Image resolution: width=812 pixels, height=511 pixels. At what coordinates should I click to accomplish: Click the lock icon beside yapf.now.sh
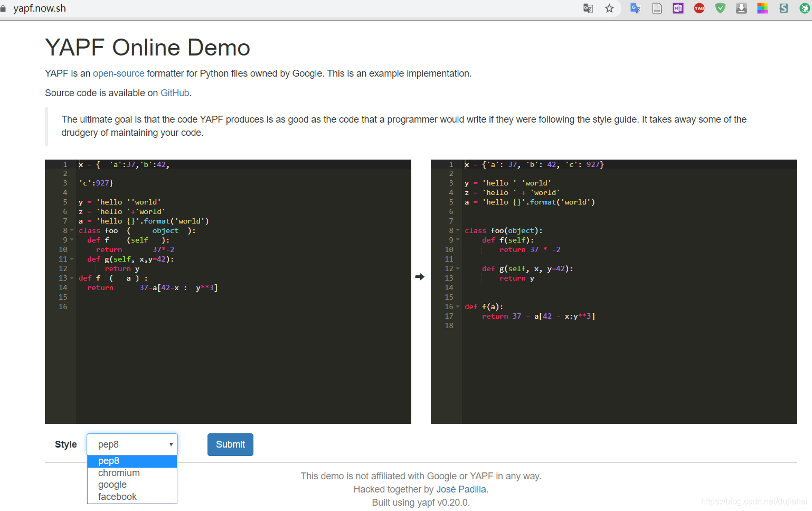click(x=3, y=8)
